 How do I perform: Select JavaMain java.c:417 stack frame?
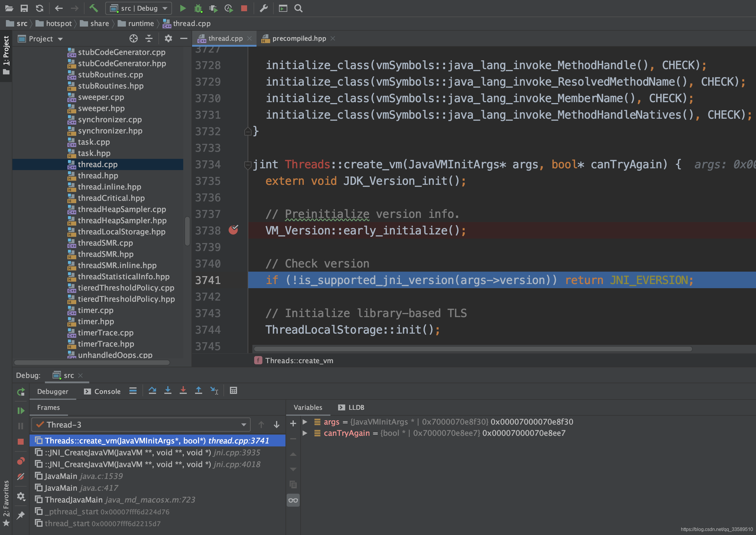pyautogui.click(x=81, y=488)
